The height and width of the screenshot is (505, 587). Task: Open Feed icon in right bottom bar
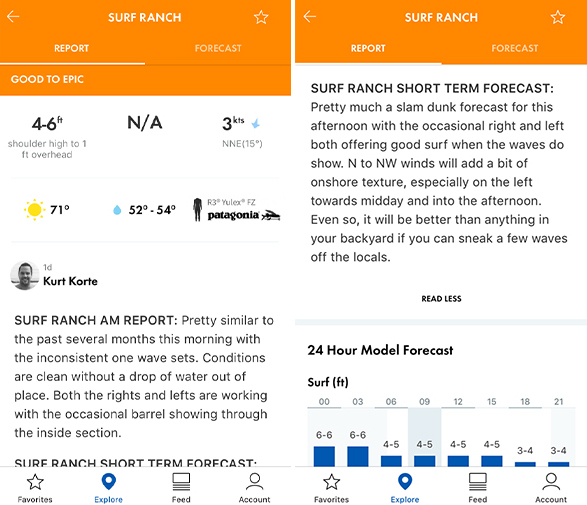coord(478,488)
